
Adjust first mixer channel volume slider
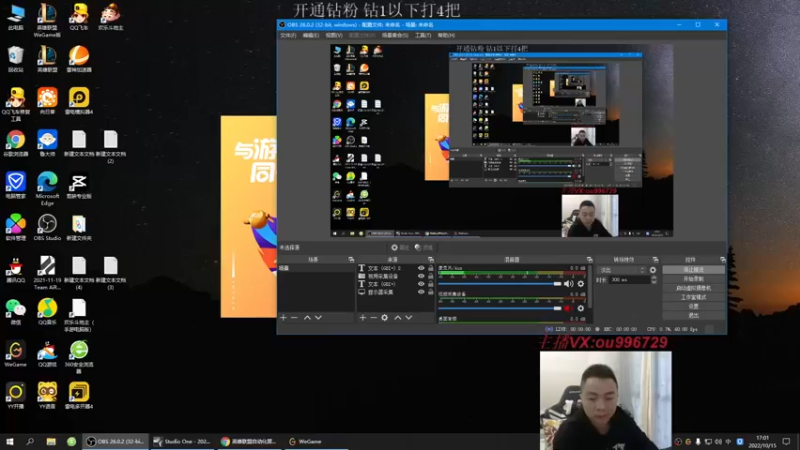point(499,284)
